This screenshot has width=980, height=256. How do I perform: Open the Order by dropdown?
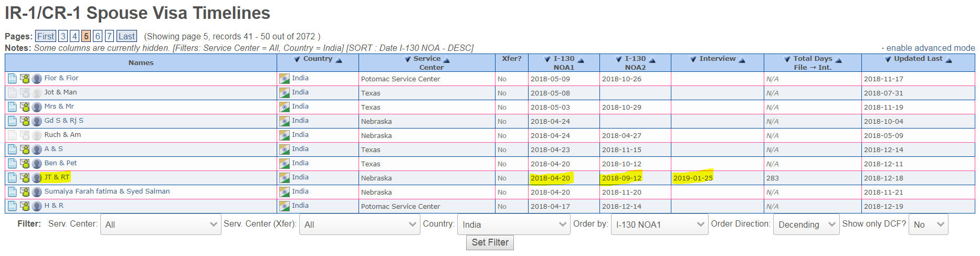(659, 225)
